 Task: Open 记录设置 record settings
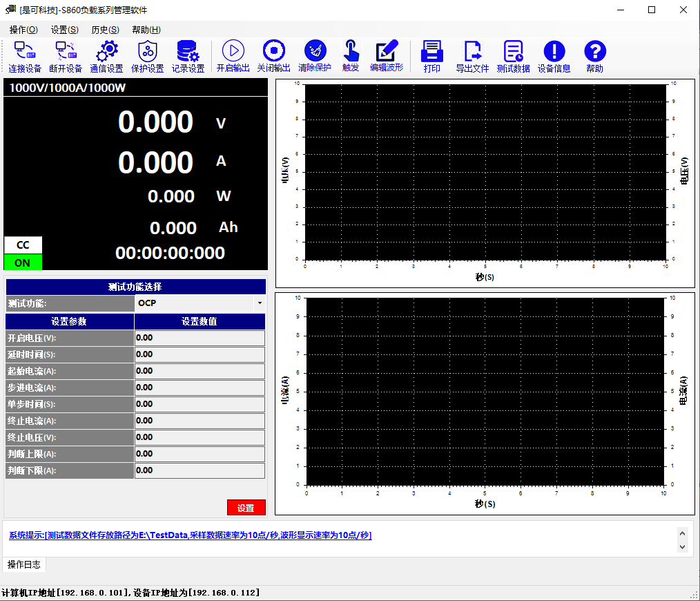pyautogui.click(x=188, y=56)
